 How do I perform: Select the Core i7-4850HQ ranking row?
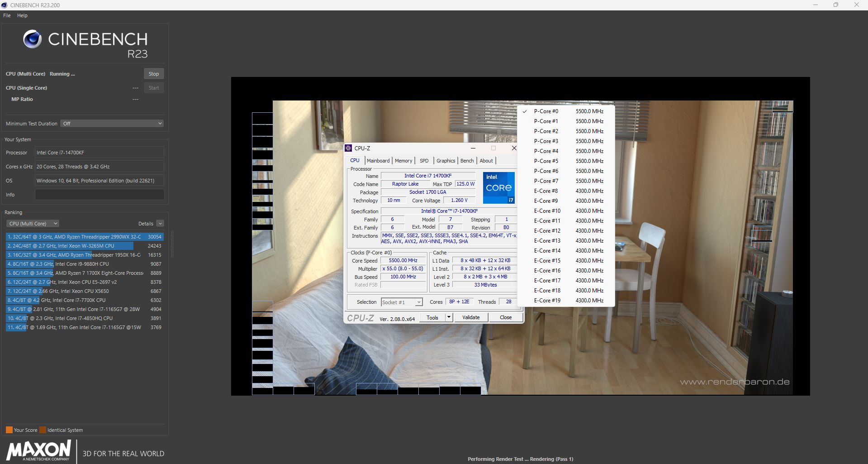pos(85,318)
